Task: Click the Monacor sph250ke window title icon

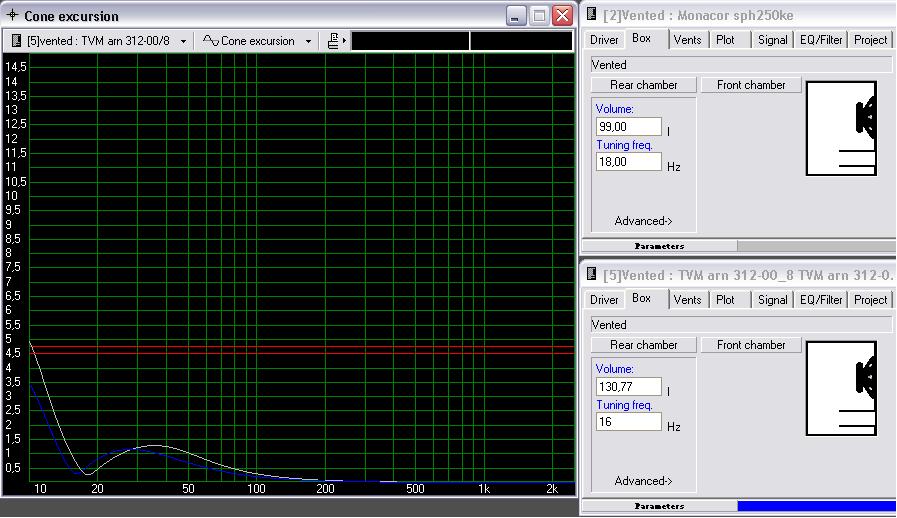Action: [x=592, y=14]
